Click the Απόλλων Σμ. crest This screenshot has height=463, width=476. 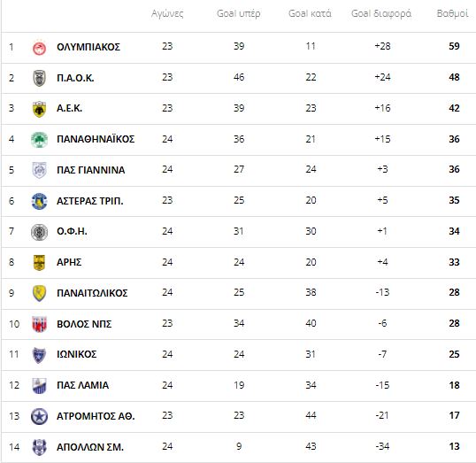coord(39,447)
